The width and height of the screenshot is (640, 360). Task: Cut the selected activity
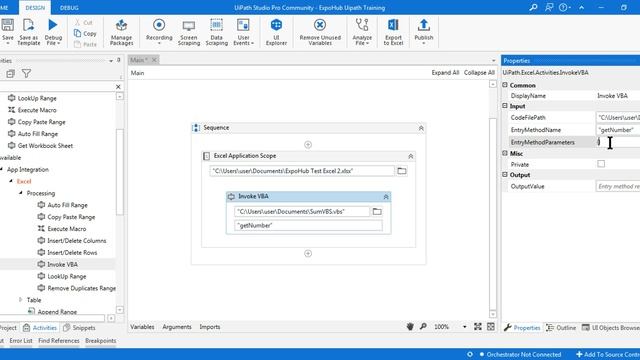[84, 22]
